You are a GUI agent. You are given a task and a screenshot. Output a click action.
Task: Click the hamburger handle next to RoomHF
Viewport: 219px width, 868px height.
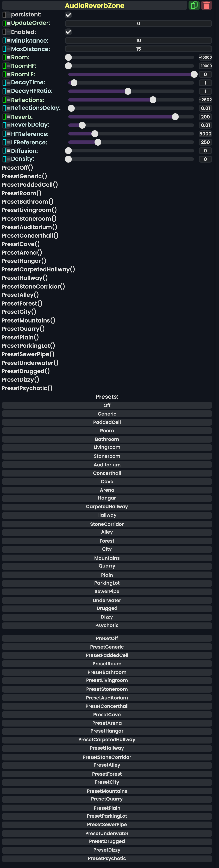tap(8, 66)
